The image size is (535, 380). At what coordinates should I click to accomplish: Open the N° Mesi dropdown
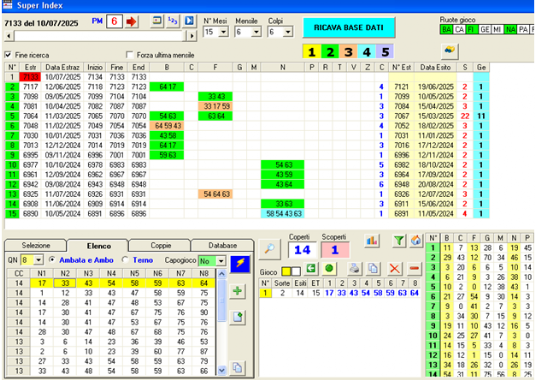click(224, 32)
